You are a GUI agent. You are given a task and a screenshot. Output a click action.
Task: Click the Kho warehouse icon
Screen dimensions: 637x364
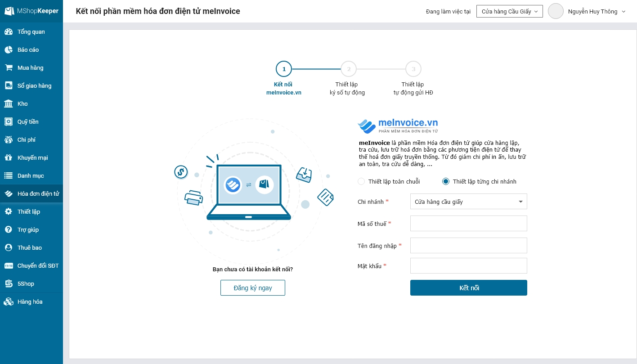click(9, 104)
